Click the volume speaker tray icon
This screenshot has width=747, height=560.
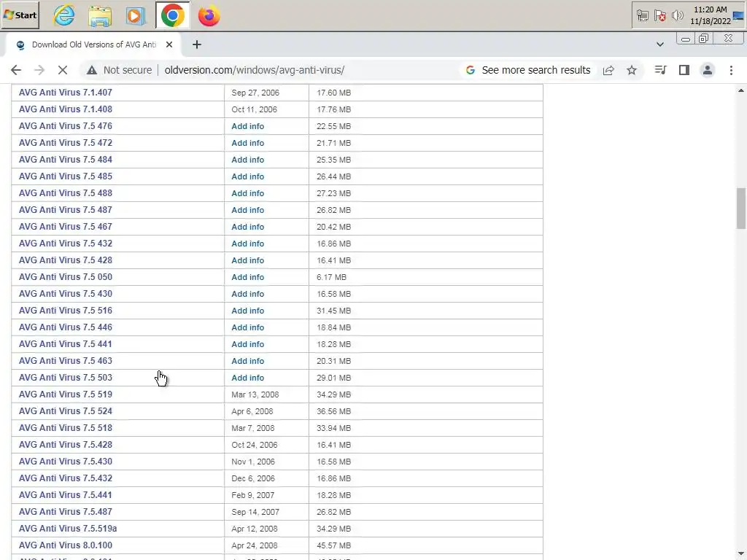pyautogui.click(x=677, y=16)
